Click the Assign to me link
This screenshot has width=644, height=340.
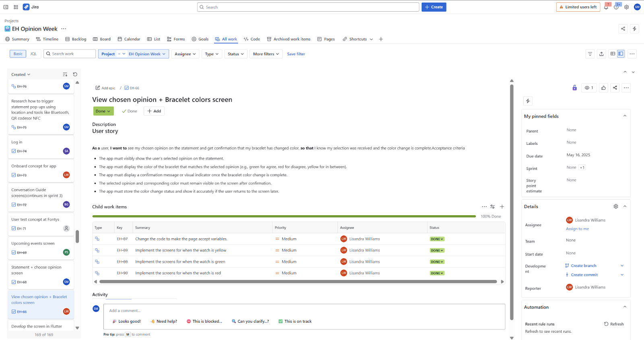[577, 229]
